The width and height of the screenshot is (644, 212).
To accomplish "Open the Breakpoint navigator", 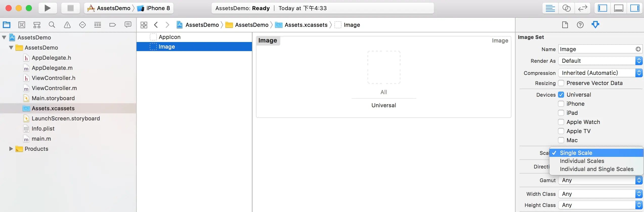I will 113,25.
